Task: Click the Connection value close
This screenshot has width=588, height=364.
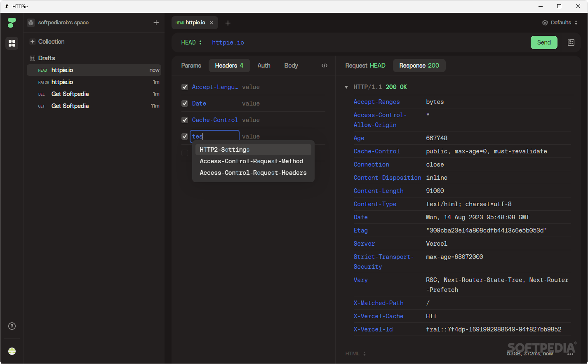Action: pos(435,164)
